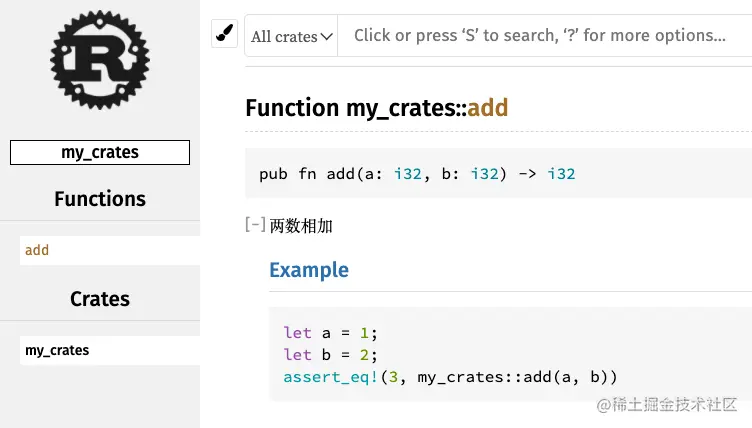Click the Crates sidebar heading
This screenshot has width=752, height=428.
pos(100,299)
